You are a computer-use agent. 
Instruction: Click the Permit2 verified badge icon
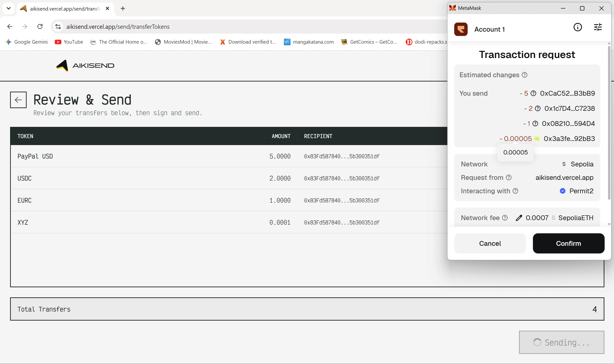[x=563, y=191]
